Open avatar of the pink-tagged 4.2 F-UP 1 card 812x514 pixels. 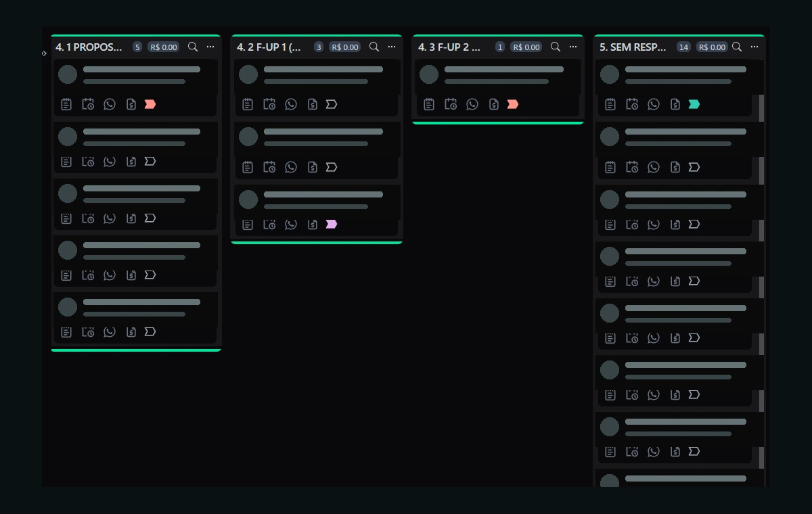(248, 199)
